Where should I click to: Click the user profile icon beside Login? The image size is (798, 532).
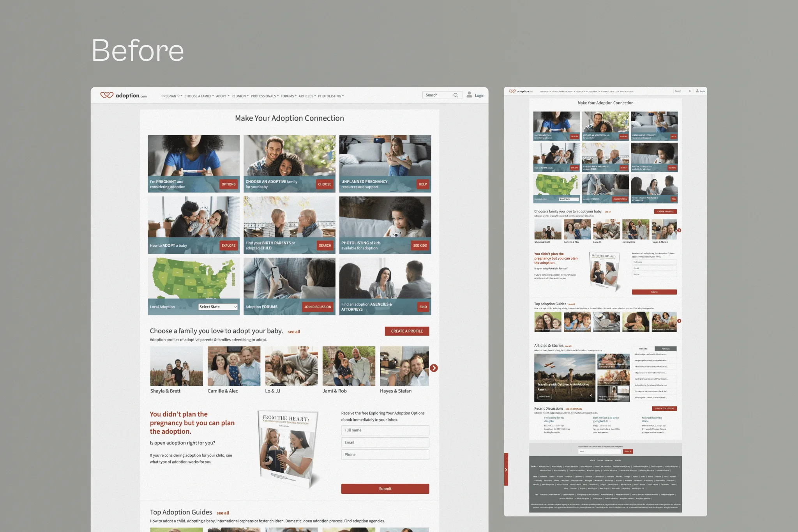pos(469,95)
